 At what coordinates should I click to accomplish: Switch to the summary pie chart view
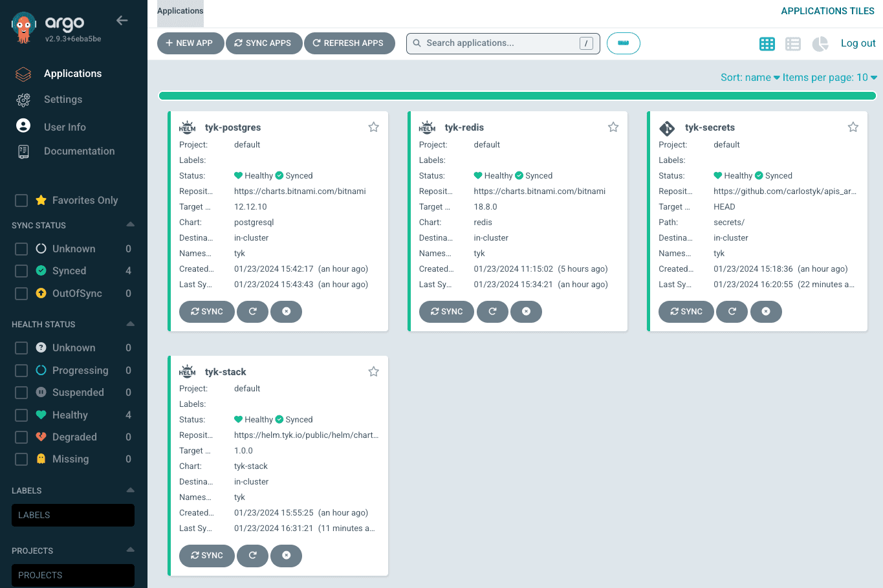tap(820, 43)
